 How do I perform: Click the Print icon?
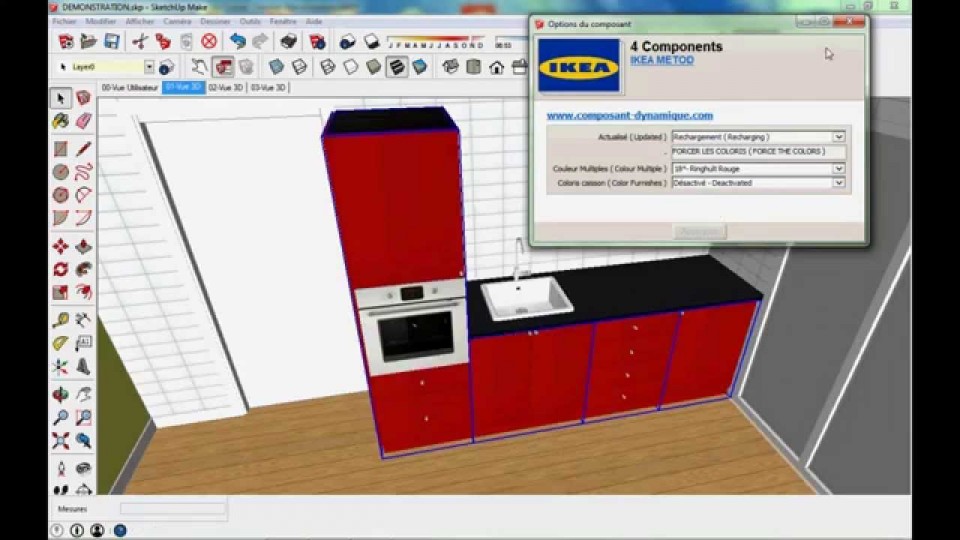[288, 41]
